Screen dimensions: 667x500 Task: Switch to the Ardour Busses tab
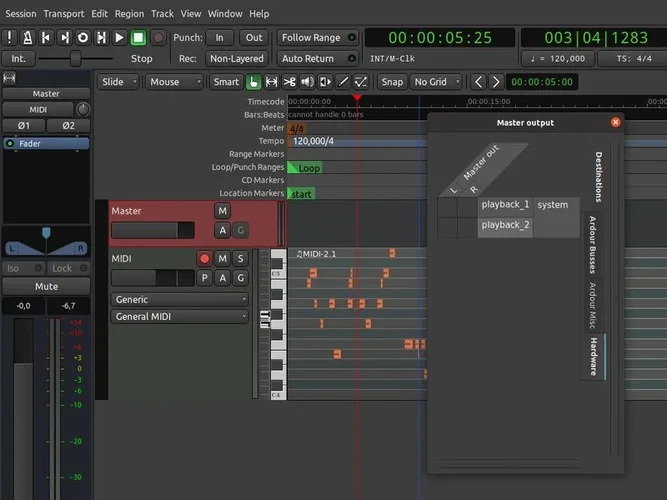point(592,243)
